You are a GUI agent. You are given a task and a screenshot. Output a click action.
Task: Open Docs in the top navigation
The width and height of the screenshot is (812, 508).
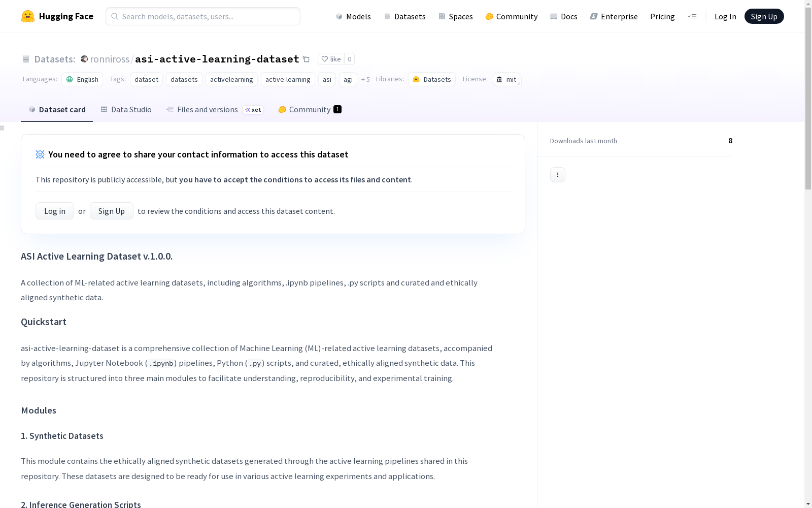(x=564, y=16)
